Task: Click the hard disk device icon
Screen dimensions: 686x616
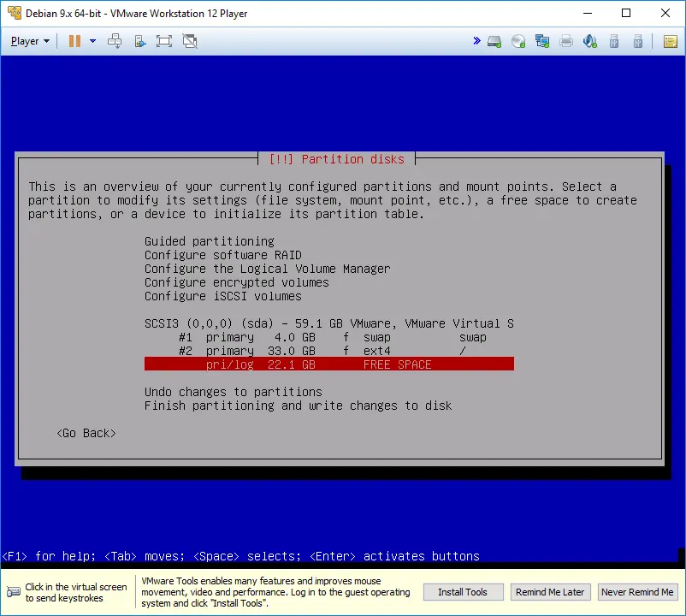Action: (494, 42)
